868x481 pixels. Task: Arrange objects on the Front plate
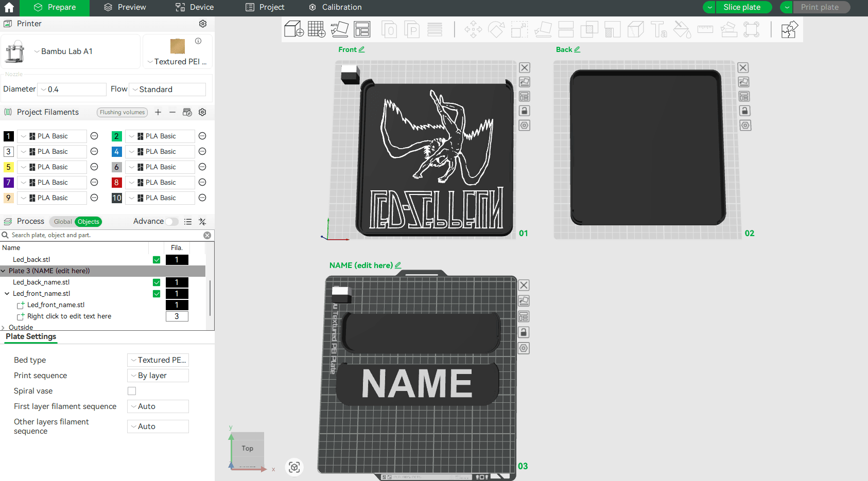click(x=525, y=96)
